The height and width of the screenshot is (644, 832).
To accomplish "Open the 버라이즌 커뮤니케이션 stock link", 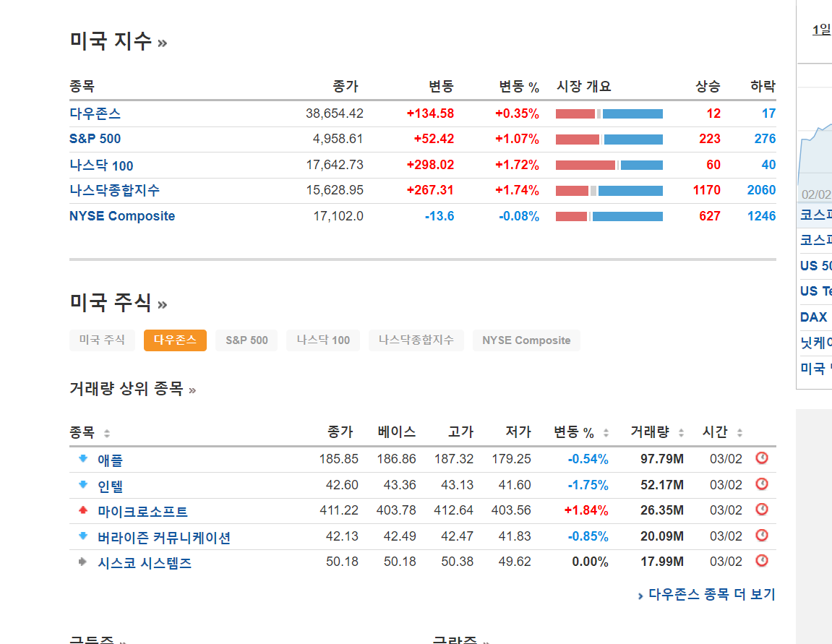I will [x=164, y=537].
